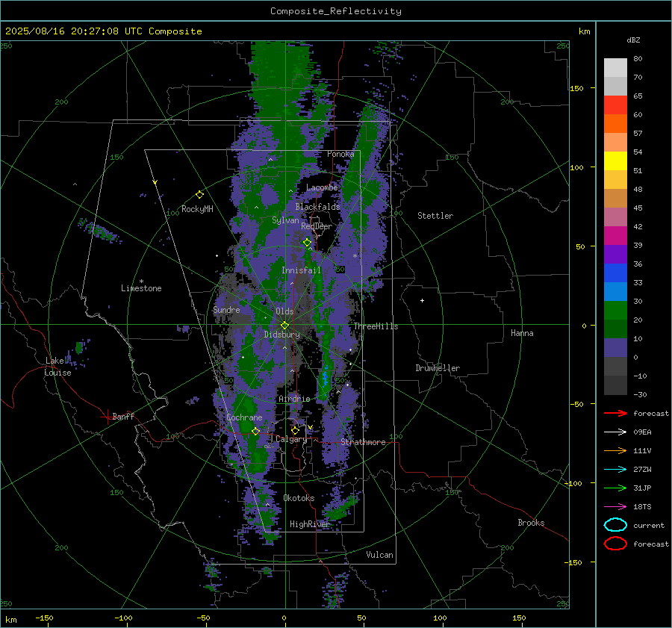Click the yellow diamond marker near Cochrane
This screenshot has height=628, width=672.
point(255,432)
